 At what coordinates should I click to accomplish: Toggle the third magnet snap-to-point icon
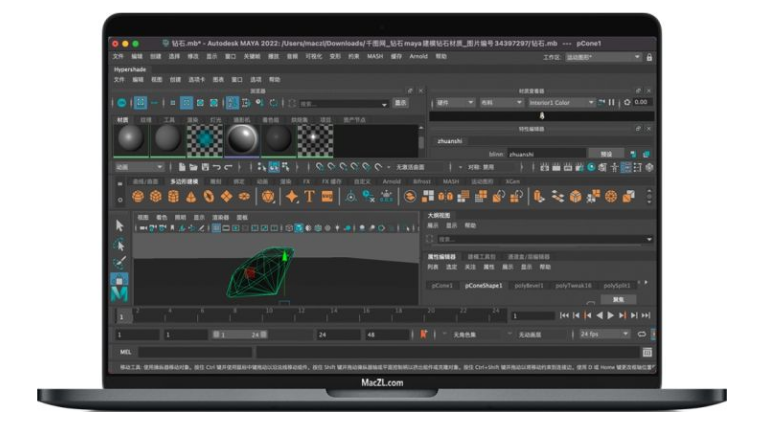click(343, 167)
